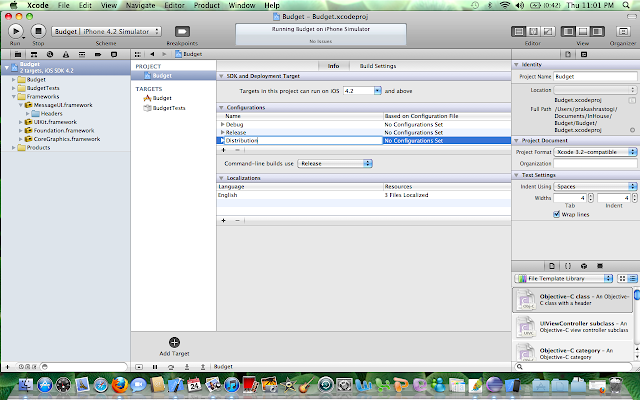
Task: Remove the selected configuration with minus button
Action: [x=237, y=150]
